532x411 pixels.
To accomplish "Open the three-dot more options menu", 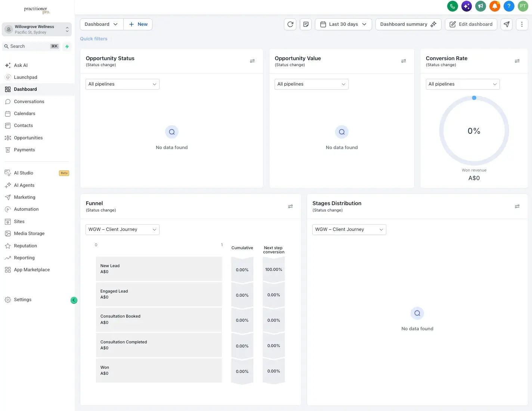I will (x=522, y=24).
